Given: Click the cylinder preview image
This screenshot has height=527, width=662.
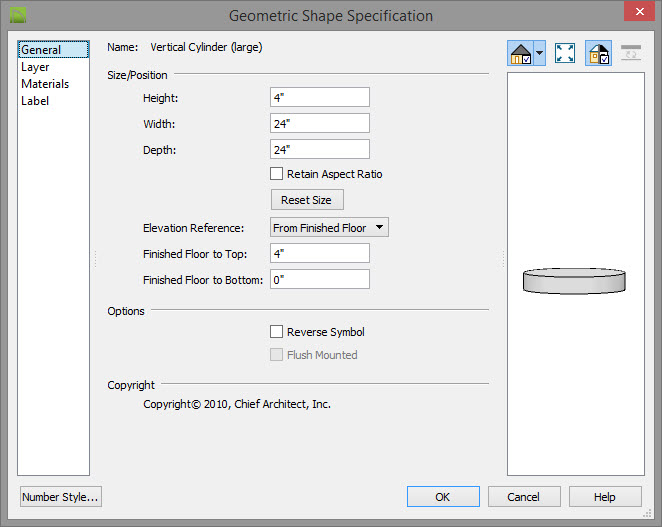Looking at the screenshot, I should click(574, 281).
